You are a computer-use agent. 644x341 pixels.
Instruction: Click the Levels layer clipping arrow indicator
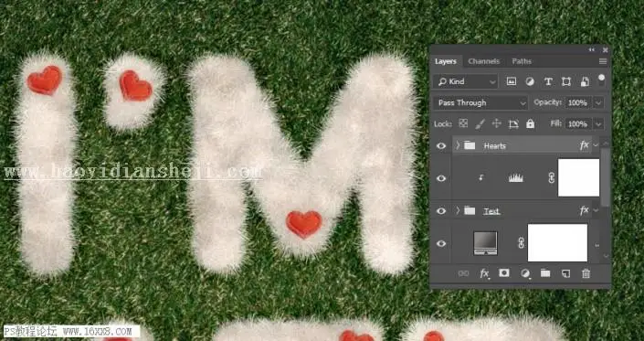pyautogui.click(x=480, y=178)
